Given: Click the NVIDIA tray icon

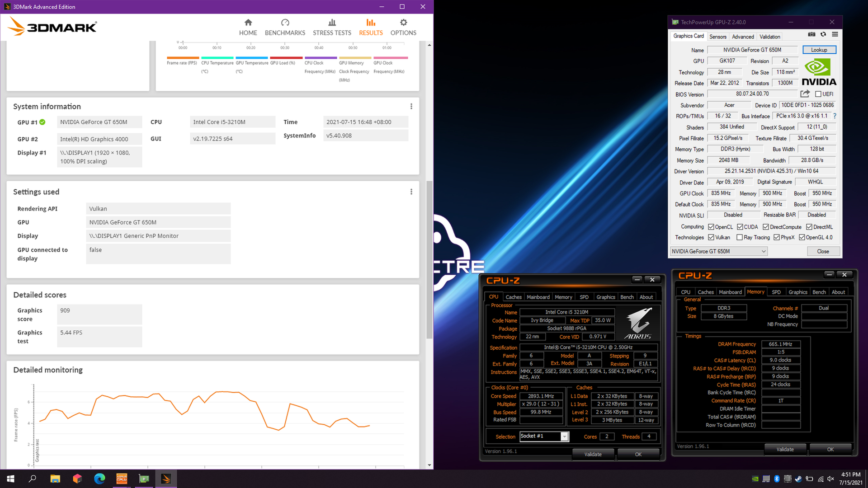Looking at the screenshot, I should coord(755,479).
